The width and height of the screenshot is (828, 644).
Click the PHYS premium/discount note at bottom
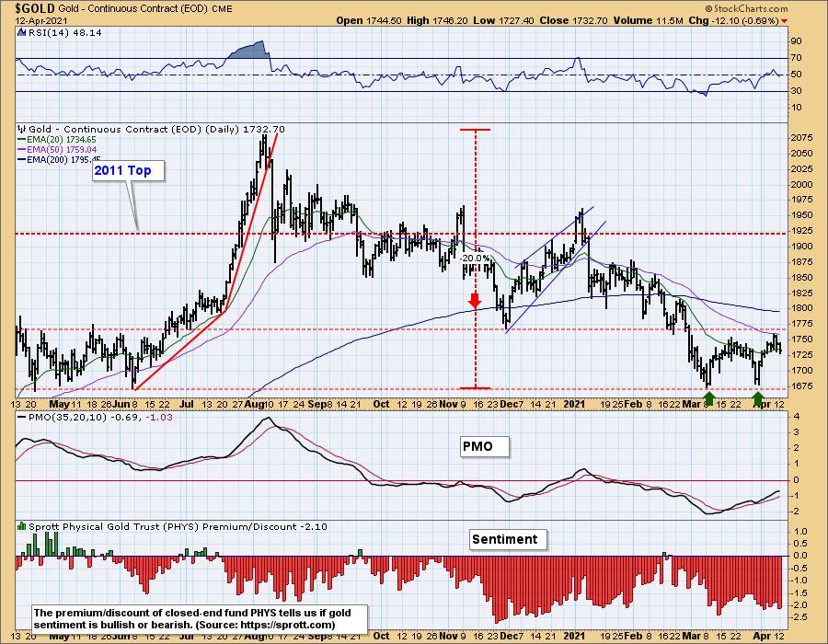pos(200,618)
